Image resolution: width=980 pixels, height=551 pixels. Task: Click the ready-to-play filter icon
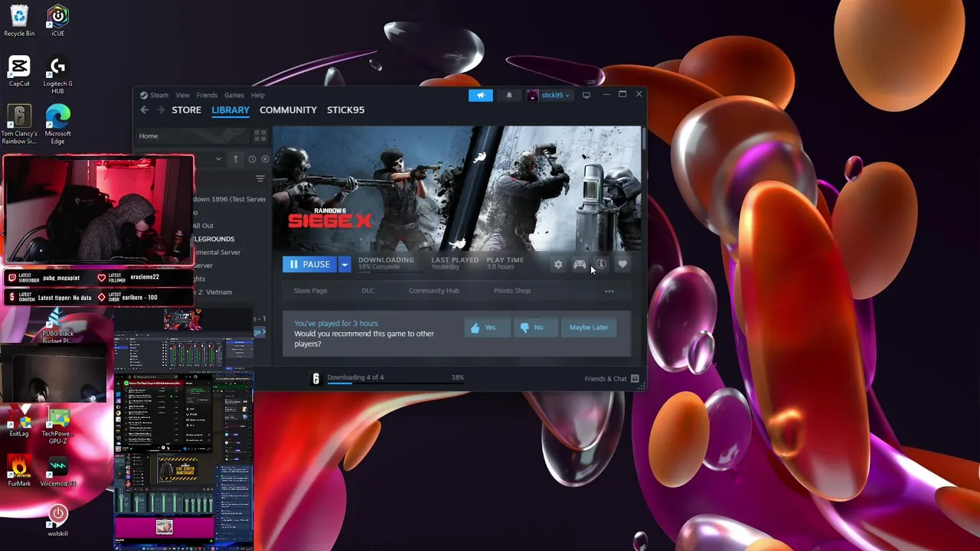[x=266, y=159]
